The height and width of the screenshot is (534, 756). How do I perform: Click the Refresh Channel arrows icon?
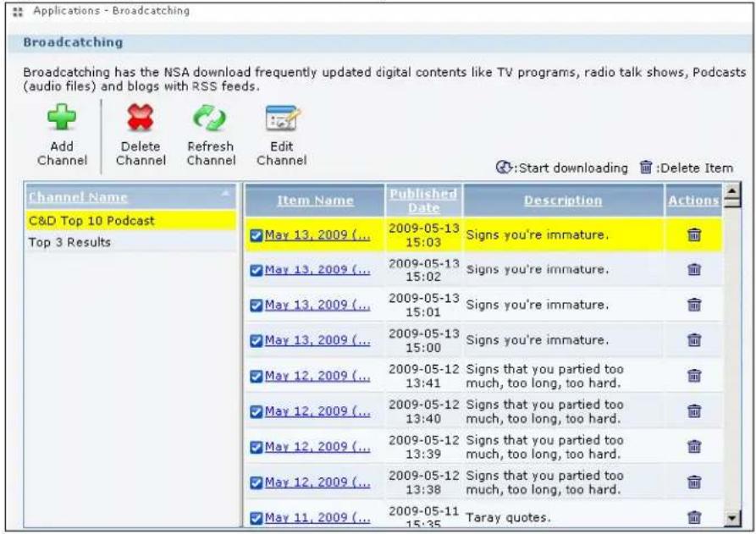[x=210, y=118]
